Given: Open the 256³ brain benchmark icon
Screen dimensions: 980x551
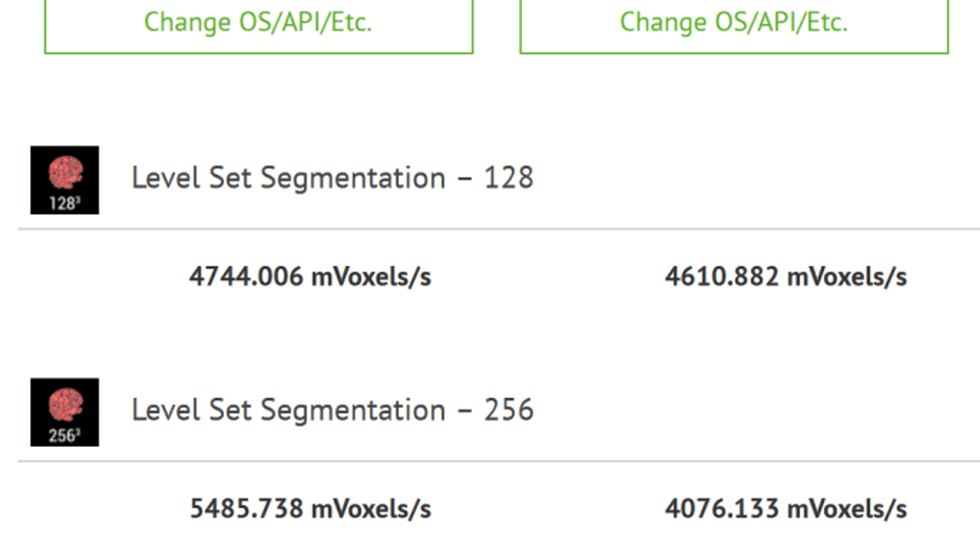Looking at the screenshot, I should [x=65, y=412].
